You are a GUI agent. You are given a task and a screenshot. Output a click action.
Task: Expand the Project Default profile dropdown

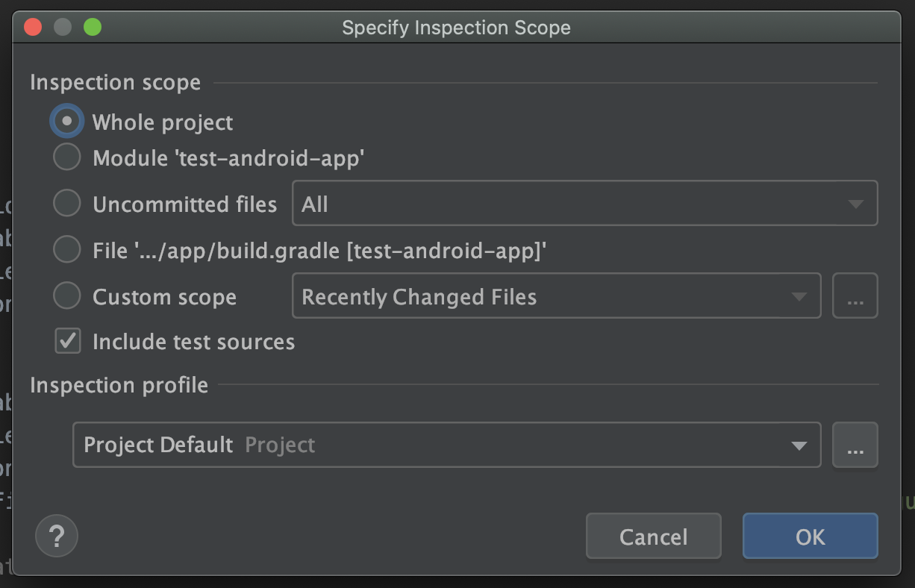(446, 445)
